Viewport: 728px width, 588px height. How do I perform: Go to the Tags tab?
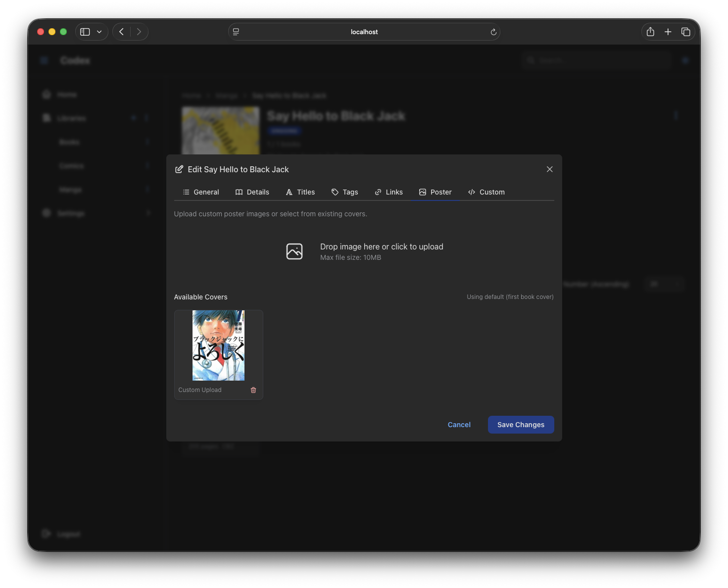[345, 192]
